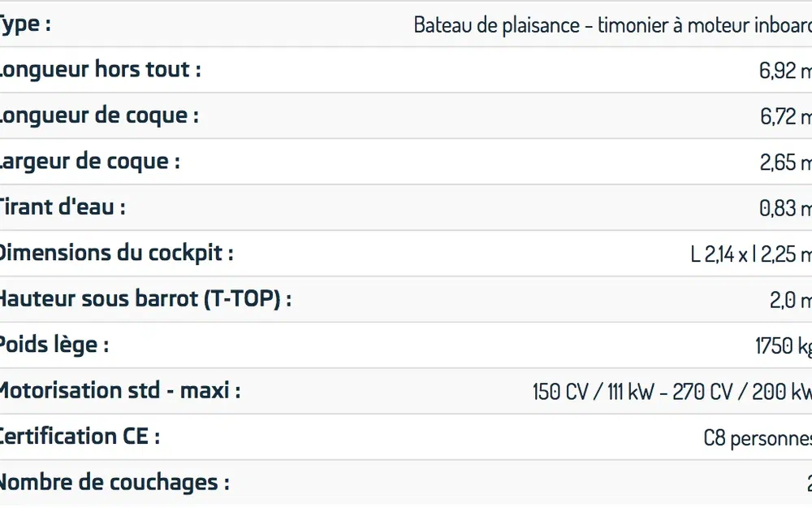Click the "Longueur hors tout" label

(x=99, y=70)
